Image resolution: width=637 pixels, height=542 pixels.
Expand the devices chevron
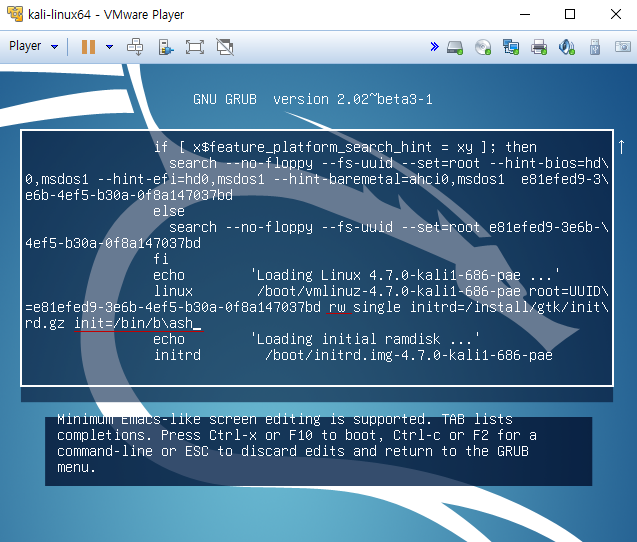click(434, 46)
